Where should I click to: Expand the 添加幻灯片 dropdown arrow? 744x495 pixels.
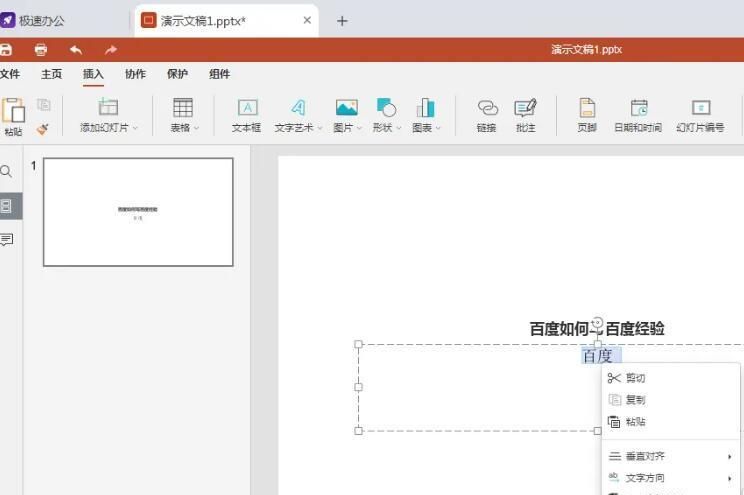[x=135, y=128]
